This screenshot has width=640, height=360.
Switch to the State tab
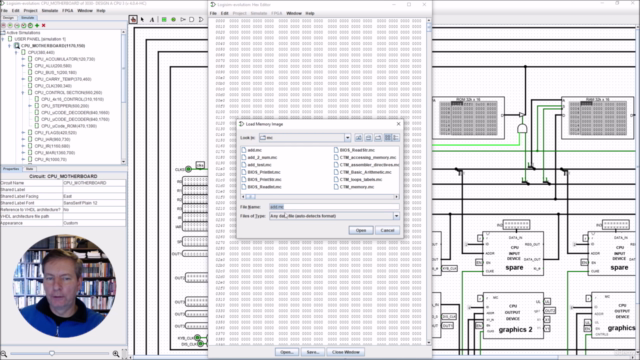[x=29, y=169]
